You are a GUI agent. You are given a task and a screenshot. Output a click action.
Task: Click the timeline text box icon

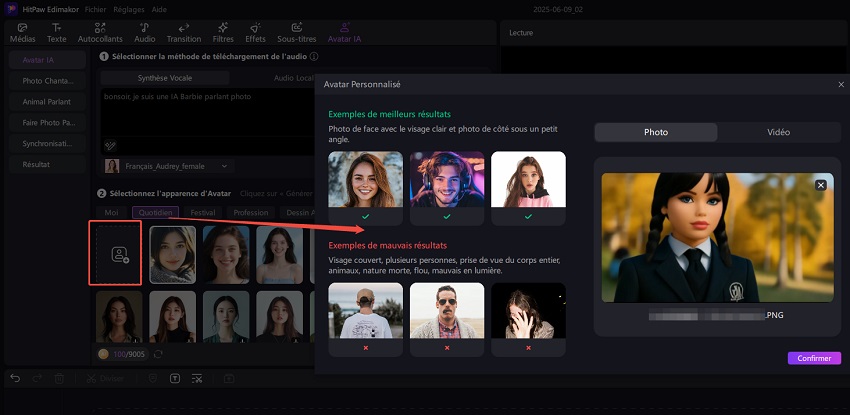175,378
